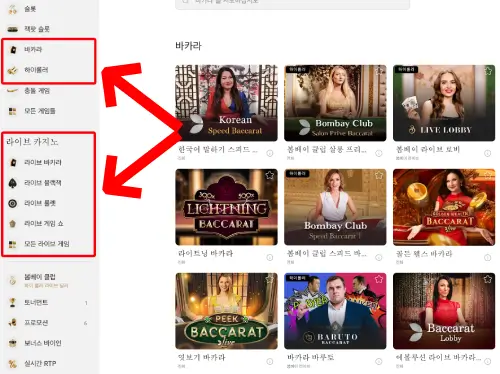The image size is (500, 374).
Task: Show info for 골든 웰스 바카라
Action: (487, 258)
